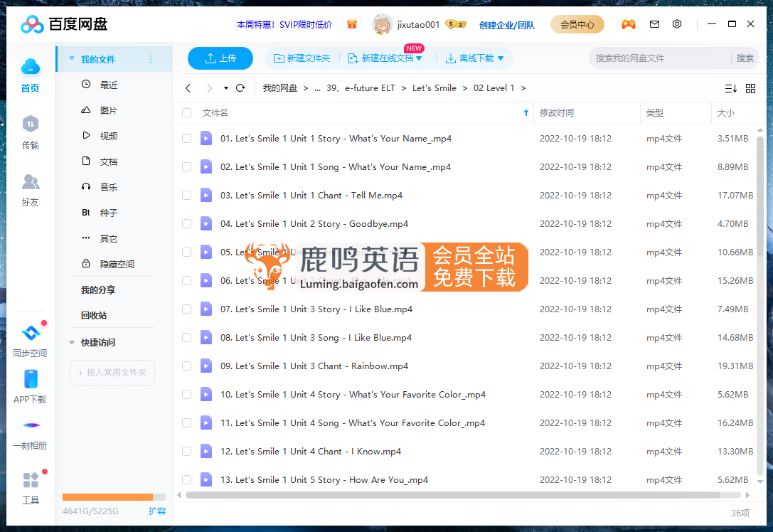Open the settings hexagon icon
Viewport: 773px width, 532px height.
[x=677, y=24]
